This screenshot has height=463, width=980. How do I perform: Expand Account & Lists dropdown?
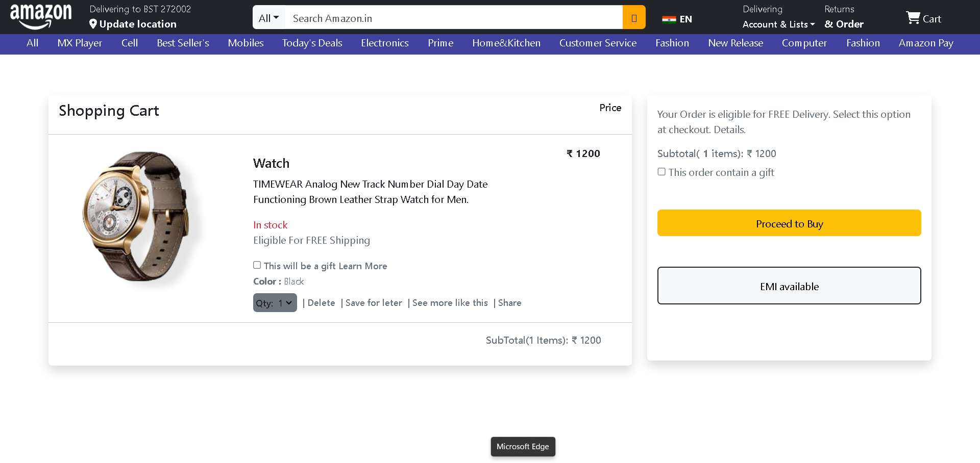pos(778,24)
